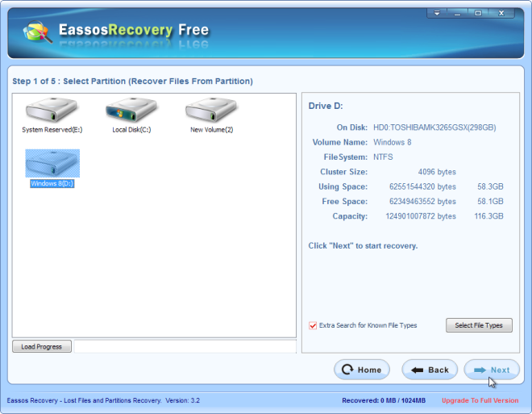
Task: Click the 'Drive D:' heading
Action: (x=326, y=106)
